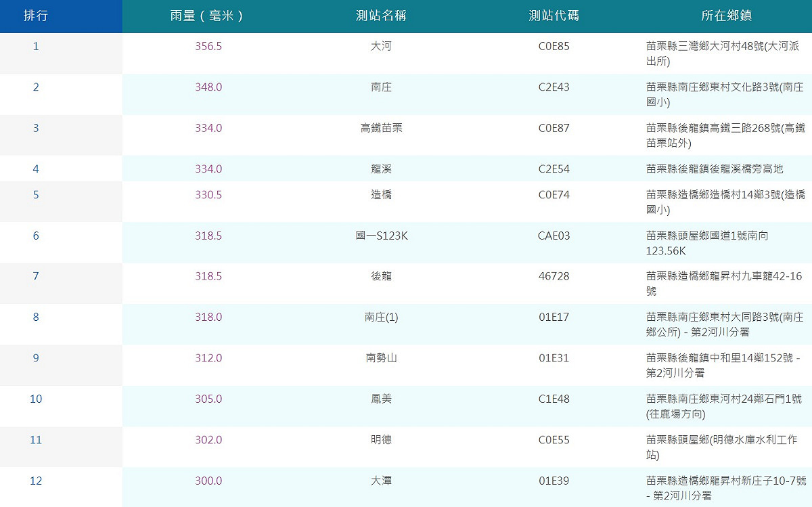Select station code C0E55

point(554,440)
